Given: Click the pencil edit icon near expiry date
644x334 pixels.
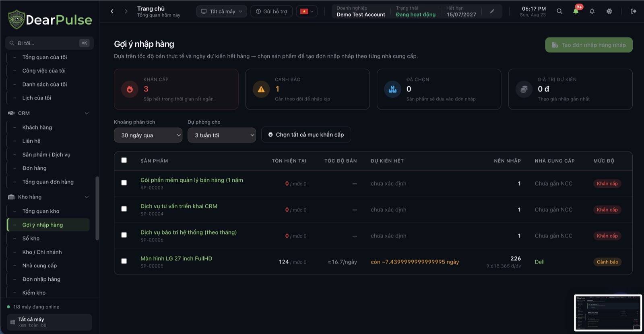Looking at the screenshot, I should (x=492, y=11).
